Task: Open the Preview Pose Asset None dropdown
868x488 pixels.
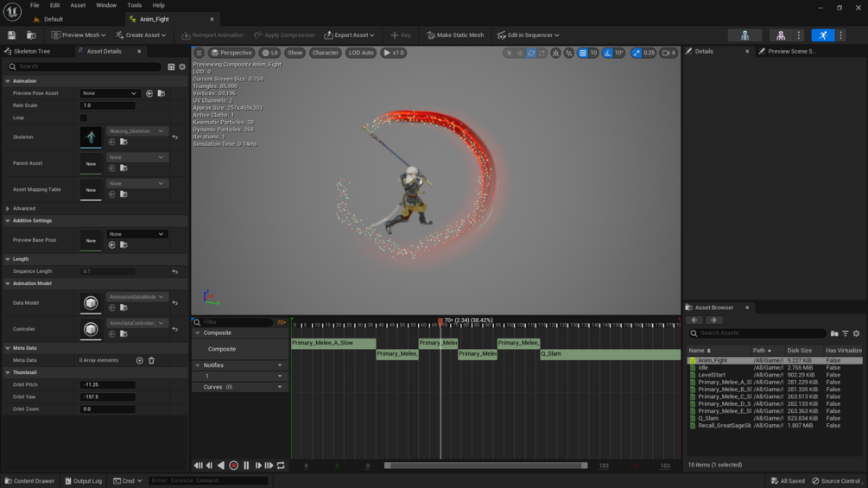Action: (109, 93)
